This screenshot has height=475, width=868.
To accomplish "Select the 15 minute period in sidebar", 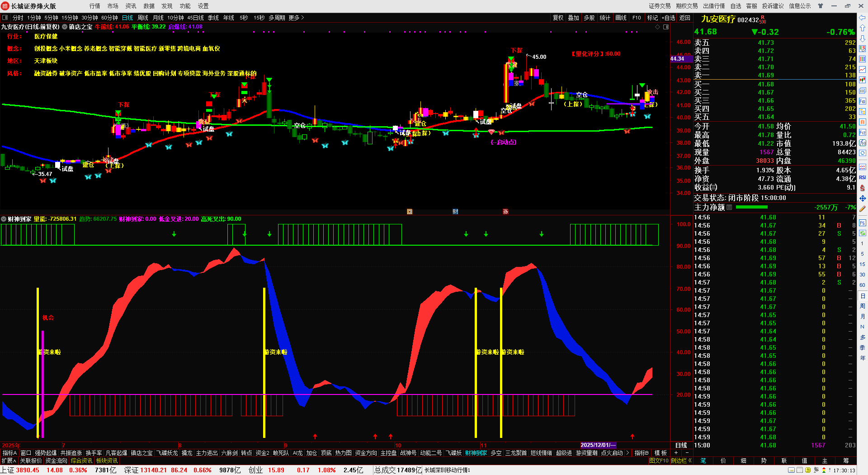I will coord(863,264).
